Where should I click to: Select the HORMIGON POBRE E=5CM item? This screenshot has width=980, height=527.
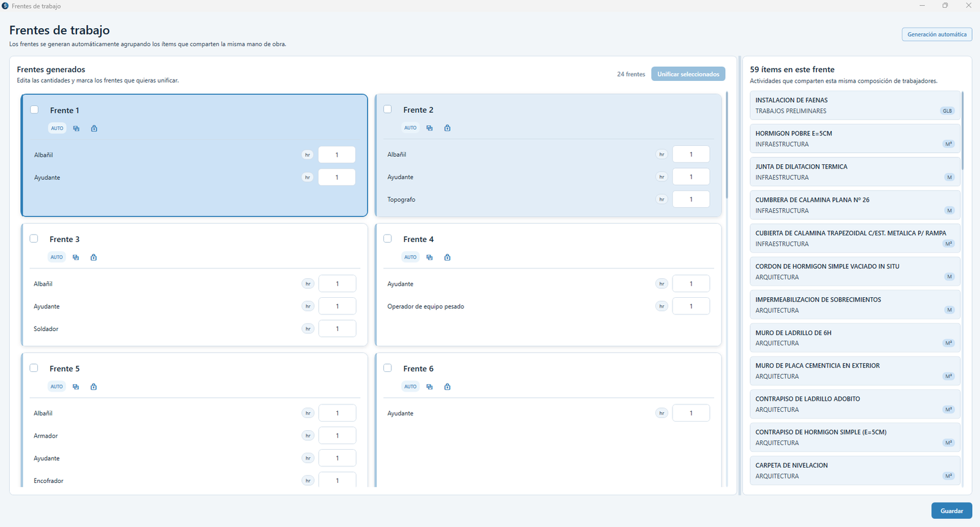coord(854,138)
